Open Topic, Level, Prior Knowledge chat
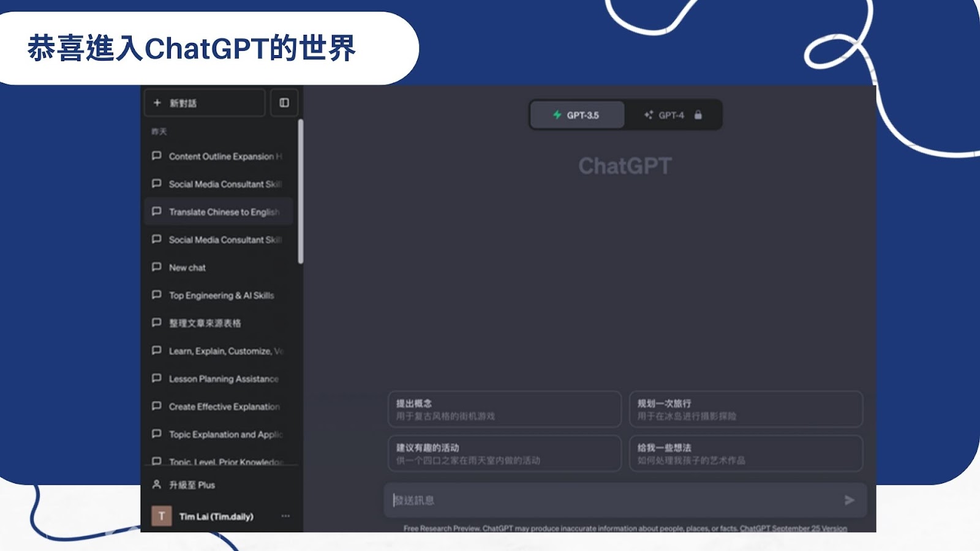The height and width of the screenshot is (551, 980). pos(217,460)
